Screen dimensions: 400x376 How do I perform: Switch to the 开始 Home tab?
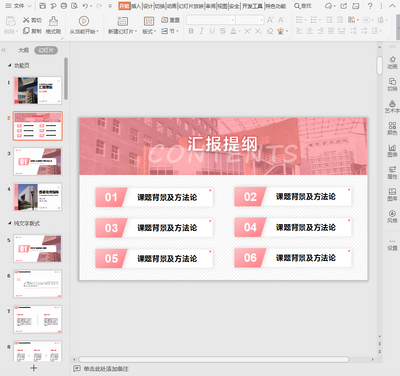point(124,6)
